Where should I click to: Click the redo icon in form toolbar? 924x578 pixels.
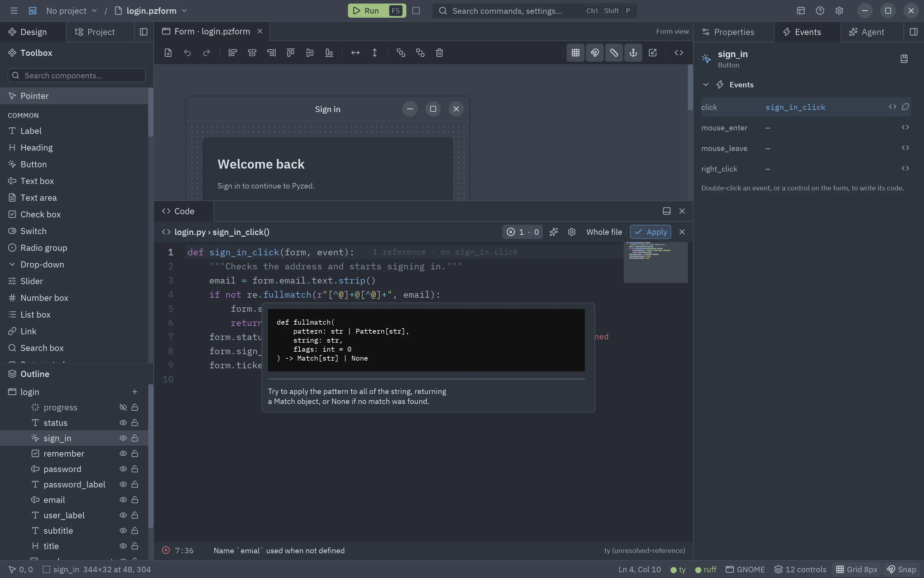(207, 53)
